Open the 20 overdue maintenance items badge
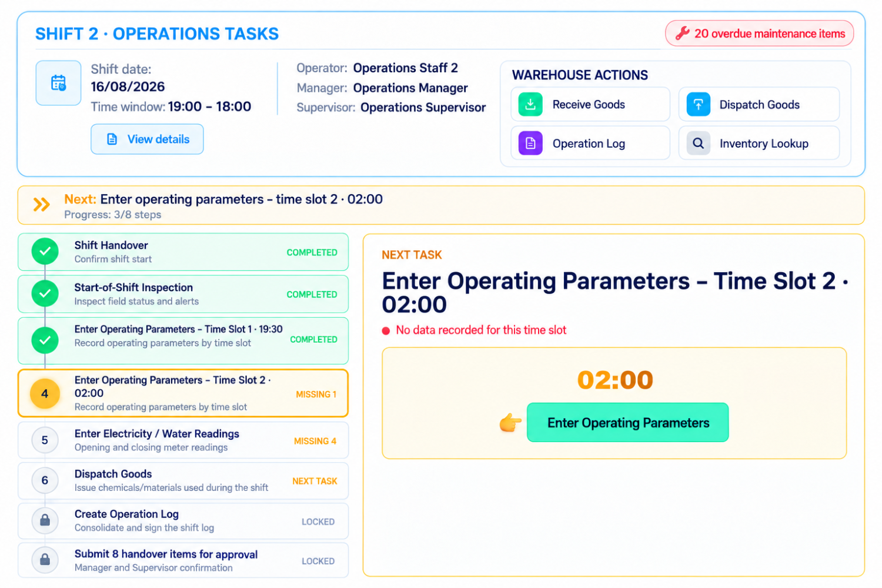The width and height of the screenshot is (882, 588). 759,34
